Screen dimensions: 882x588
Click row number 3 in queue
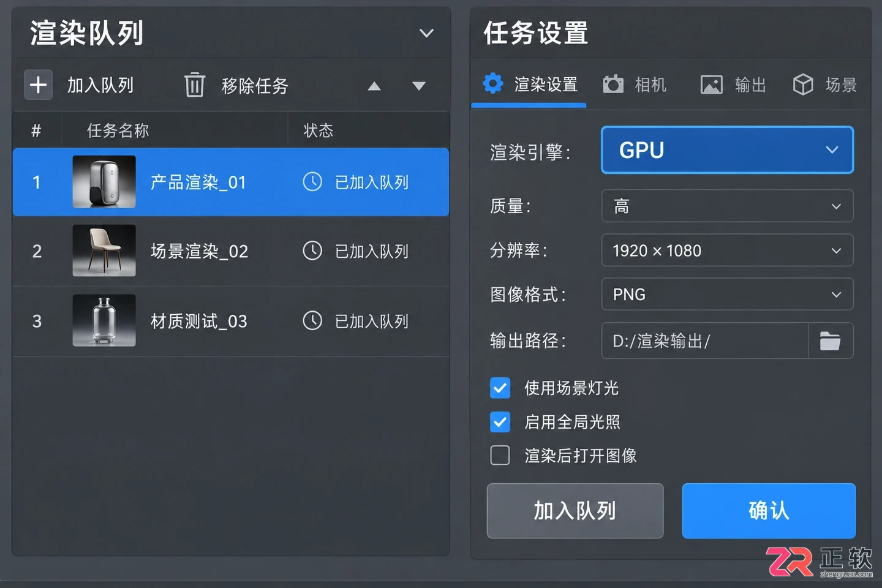37,321
